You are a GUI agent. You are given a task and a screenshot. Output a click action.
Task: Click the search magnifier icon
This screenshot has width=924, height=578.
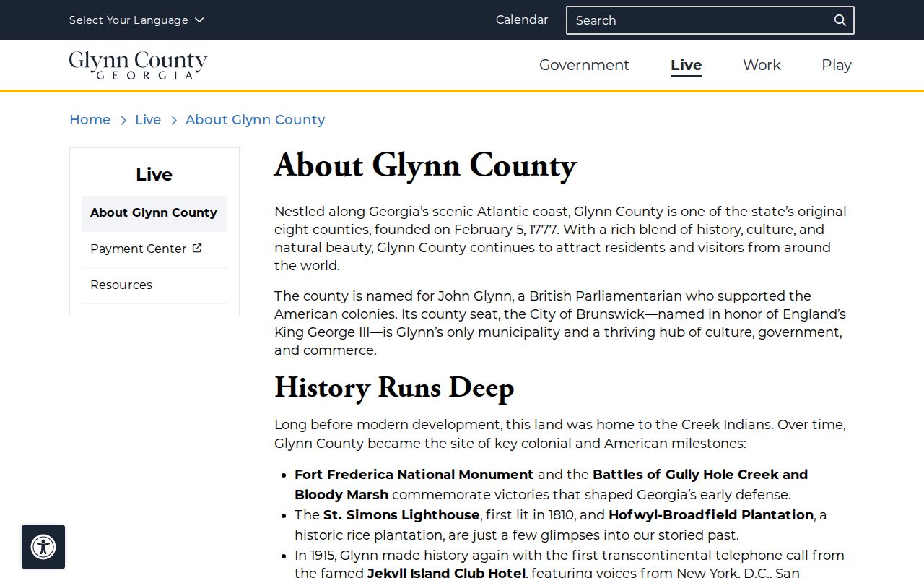[x=840, y=20]
